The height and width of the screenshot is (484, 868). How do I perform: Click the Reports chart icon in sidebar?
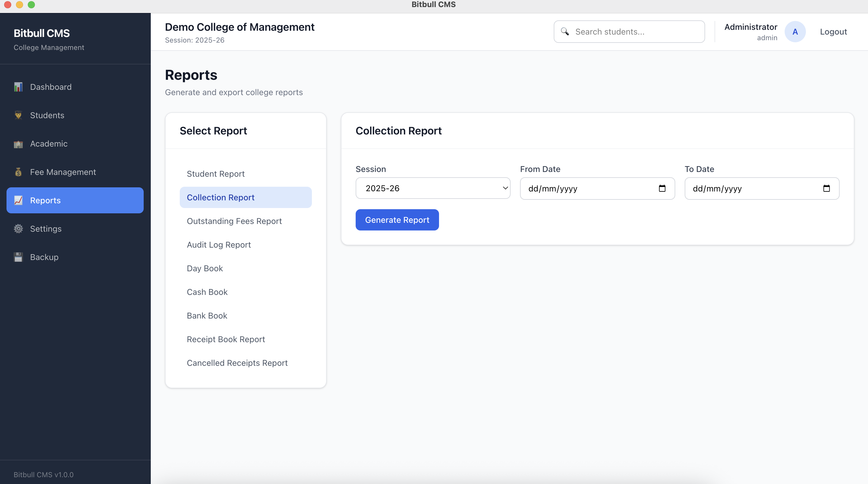click(x=18, y=200)
